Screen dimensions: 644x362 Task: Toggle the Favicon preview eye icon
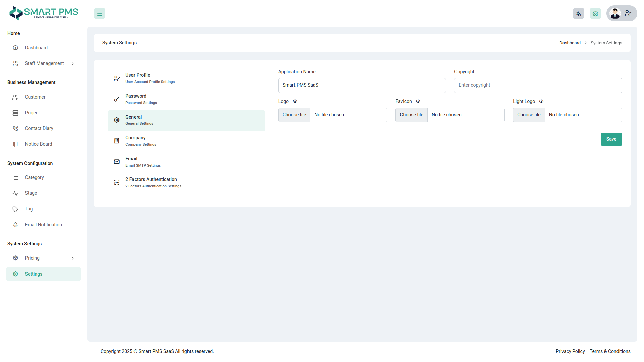418,101
